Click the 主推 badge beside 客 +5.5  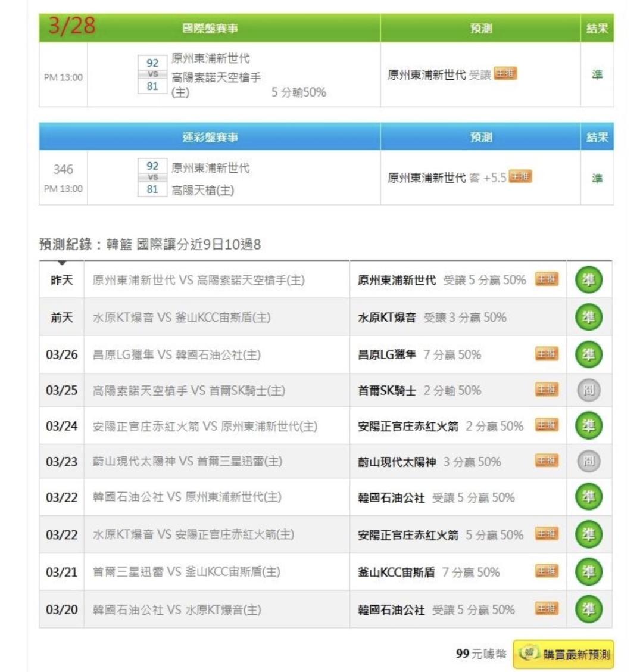520,176
